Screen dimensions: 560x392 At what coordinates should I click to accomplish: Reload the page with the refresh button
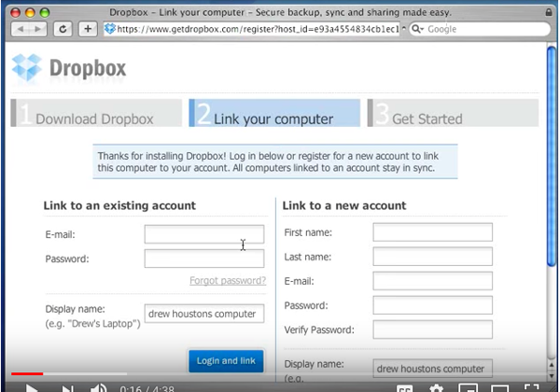point(63,29)
